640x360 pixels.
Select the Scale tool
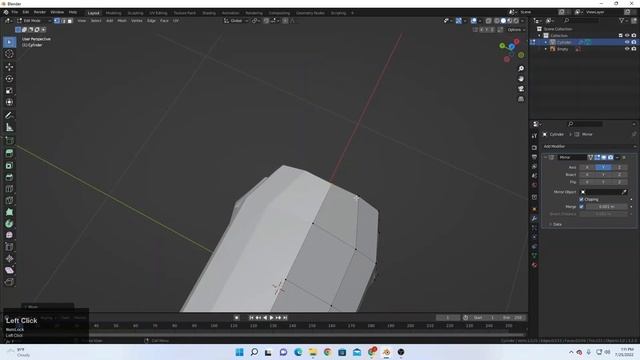pos(9,90)
